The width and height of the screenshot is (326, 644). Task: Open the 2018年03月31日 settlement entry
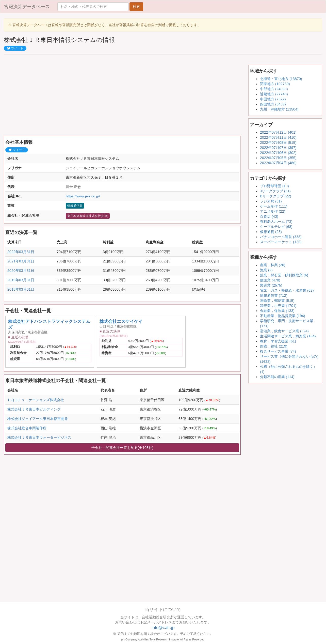(21, 289)
